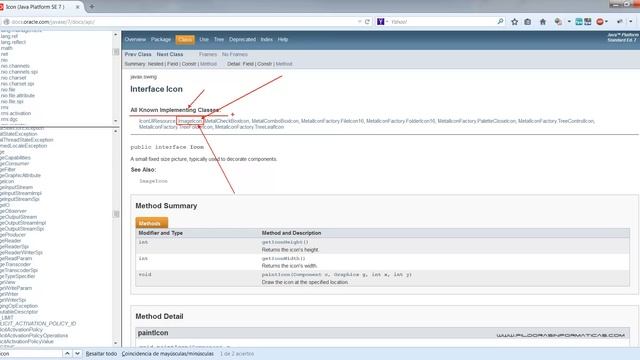Click ImageIcon under See Also

[153, 181]
